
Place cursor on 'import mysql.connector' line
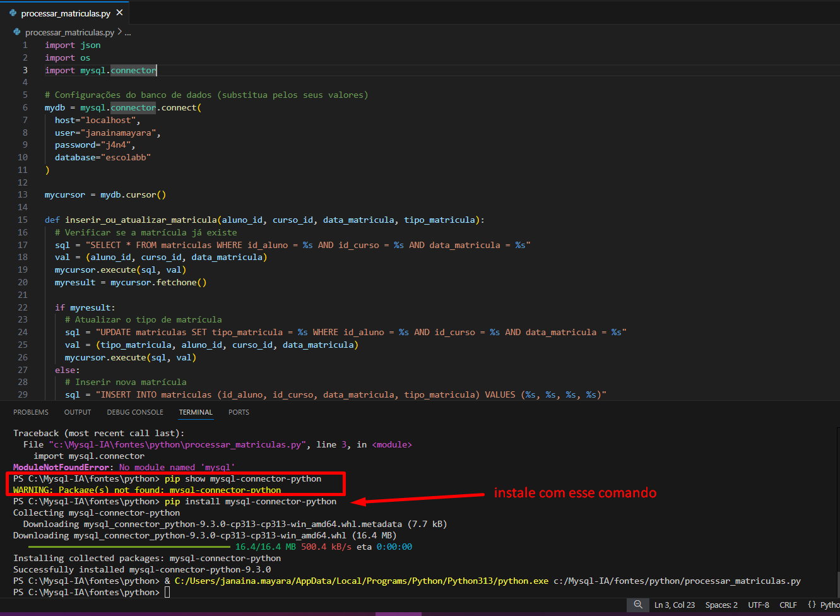click(100, 70)
